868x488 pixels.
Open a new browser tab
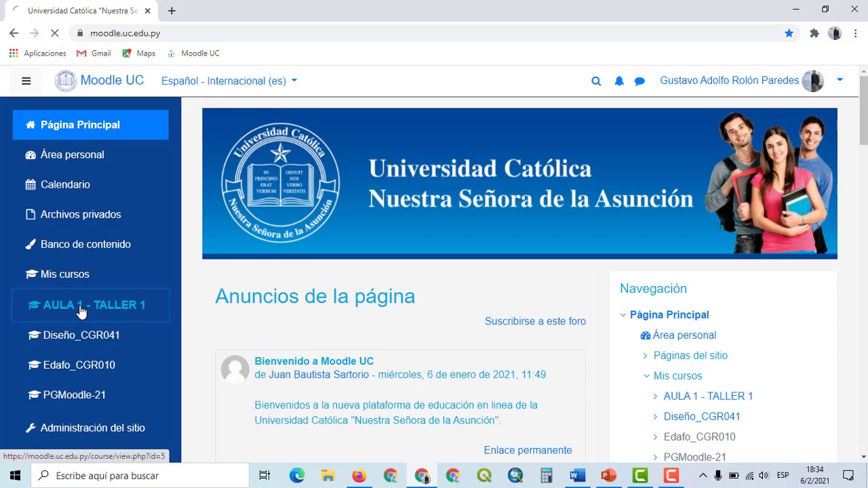tap(172, 11)
